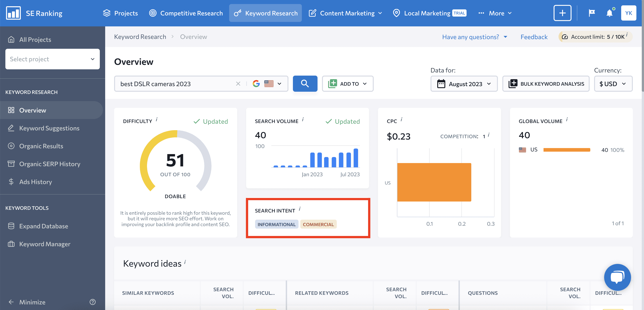Open the flag icon in header
Viewport: 644px width, 310px height.
591,13
